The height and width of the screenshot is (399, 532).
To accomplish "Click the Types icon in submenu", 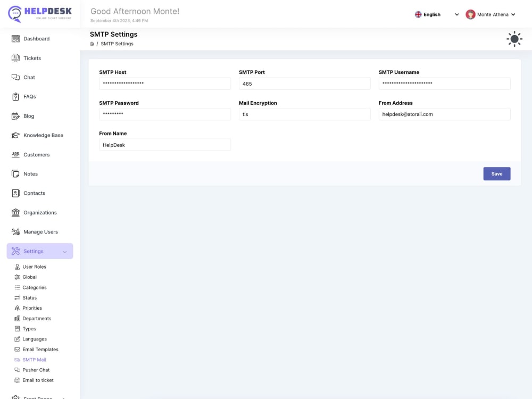I will tap(18, 329).
